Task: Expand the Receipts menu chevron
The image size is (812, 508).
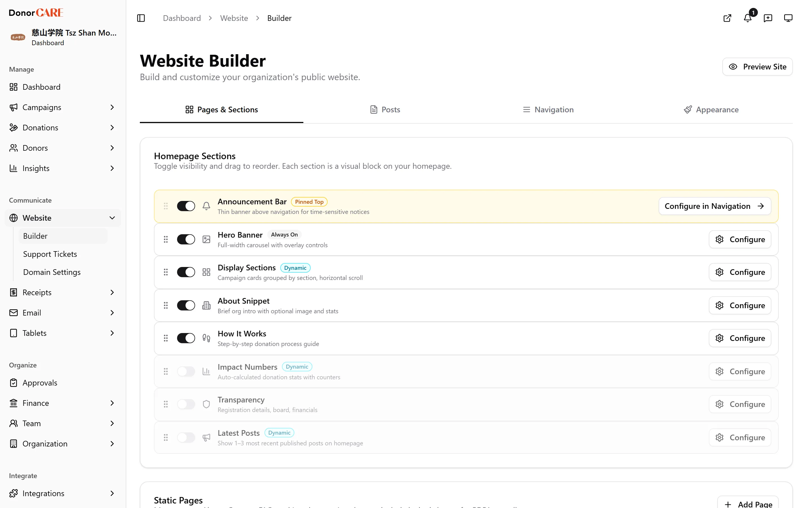Action: click(x=112, y=292)
